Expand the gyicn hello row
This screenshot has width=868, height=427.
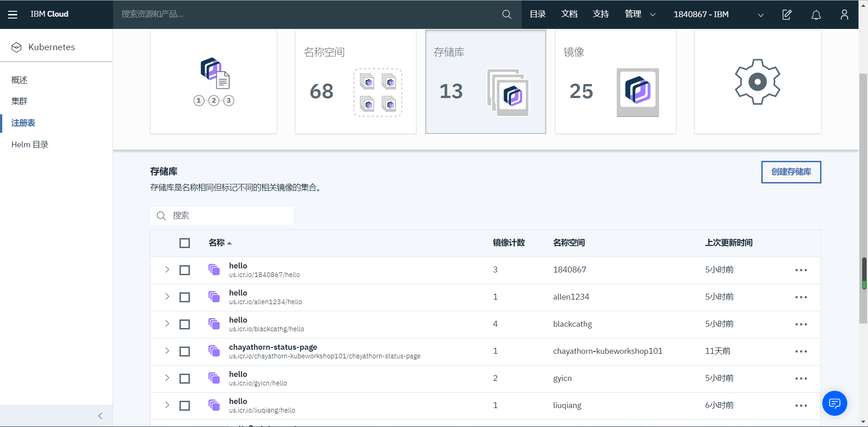[x=167, y=378]
